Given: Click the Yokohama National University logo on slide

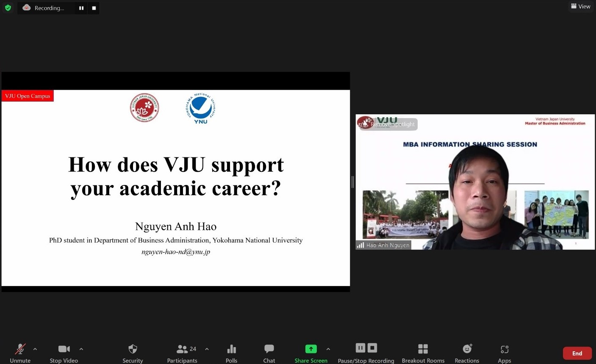Looking at the screenshot, I should (201, 109).
